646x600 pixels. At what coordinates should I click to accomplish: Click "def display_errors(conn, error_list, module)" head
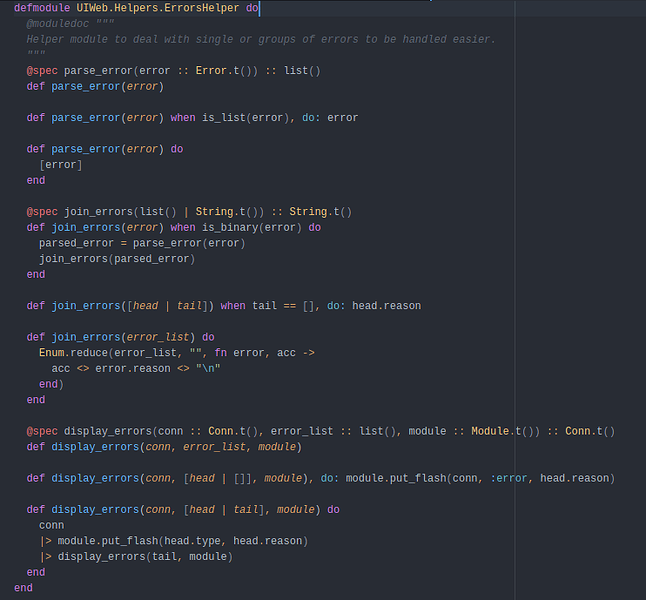pyautogui.click(x=164, y=446)
